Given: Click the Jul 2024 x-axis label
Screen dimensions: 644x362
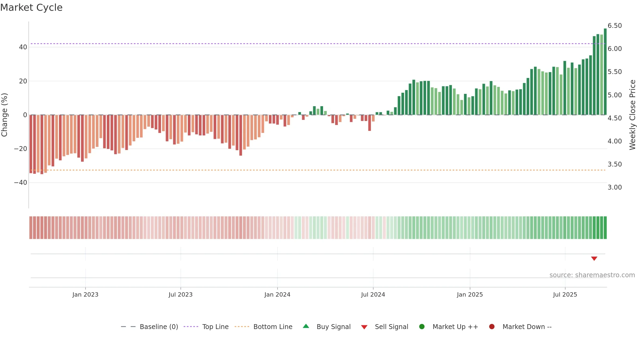Looking at the screenshot, I should [373, 294].
